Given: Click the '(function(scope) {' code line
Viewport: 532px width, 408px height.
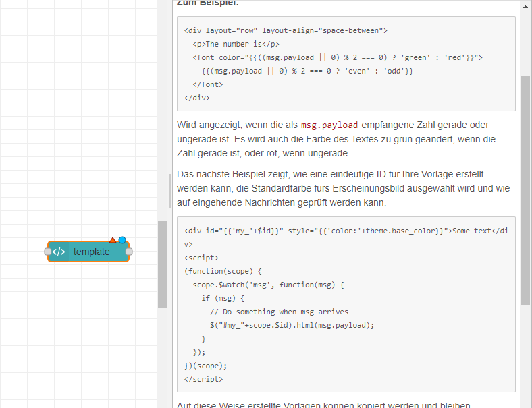Looking at the screenshot, I should [x=223, y=271].
